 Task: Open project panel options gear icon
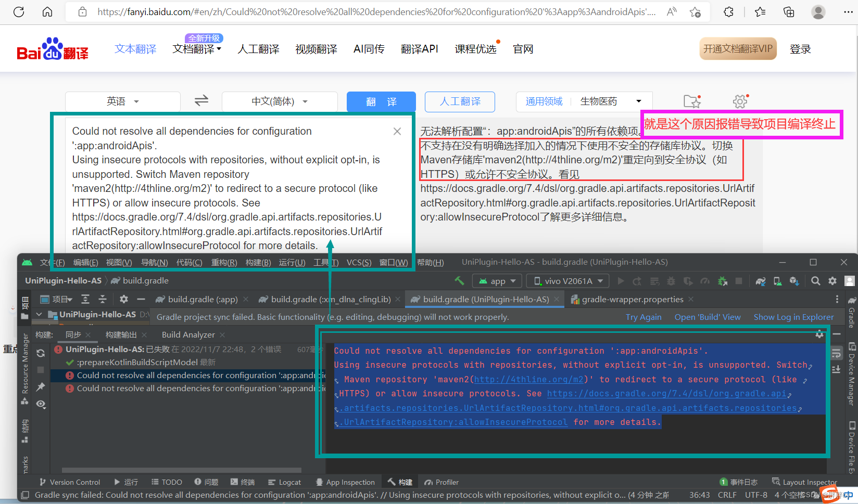pos(123,299)
